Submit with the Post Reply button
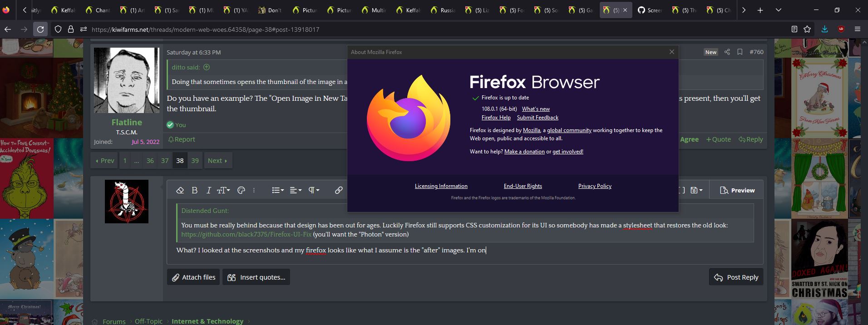Viewport: 868px width, 325px height. (736, 277)
